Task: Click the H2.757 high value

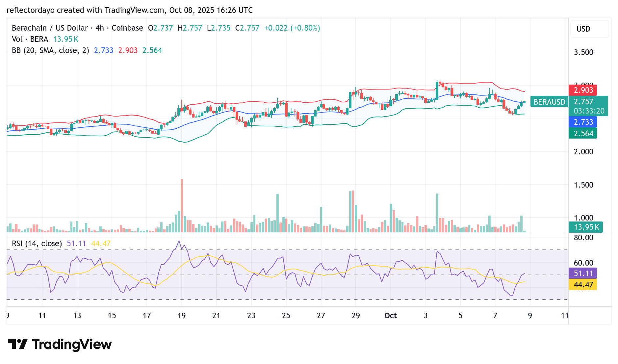Action: tap(190, 28)
